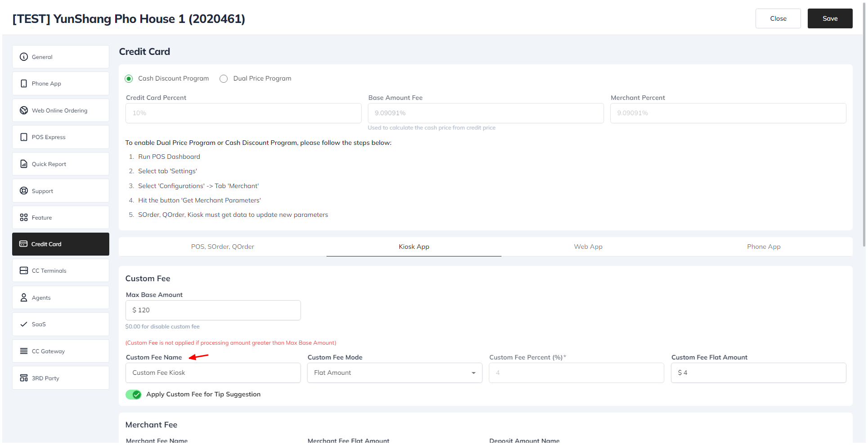Open Phone App via its phone icon
This screenshot has height=445, width=868.
[24, 84]
